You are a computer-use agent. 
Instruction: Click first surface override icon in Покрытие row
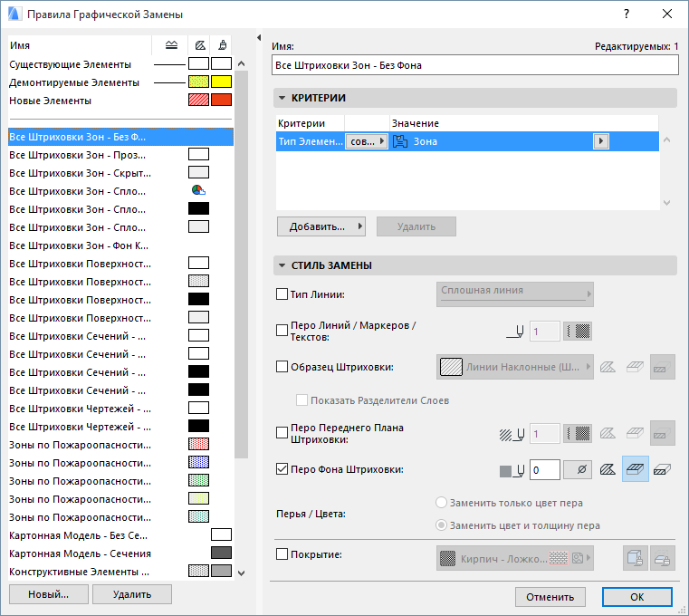[635, 558]
